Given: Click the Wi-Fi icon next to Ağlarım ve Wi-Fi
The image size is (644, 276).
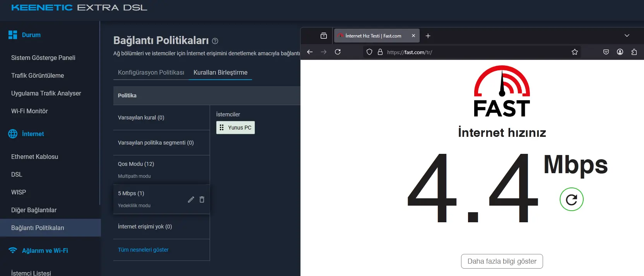Looking at the screenshot, I should pyautogui.click(x=13, y=250).
